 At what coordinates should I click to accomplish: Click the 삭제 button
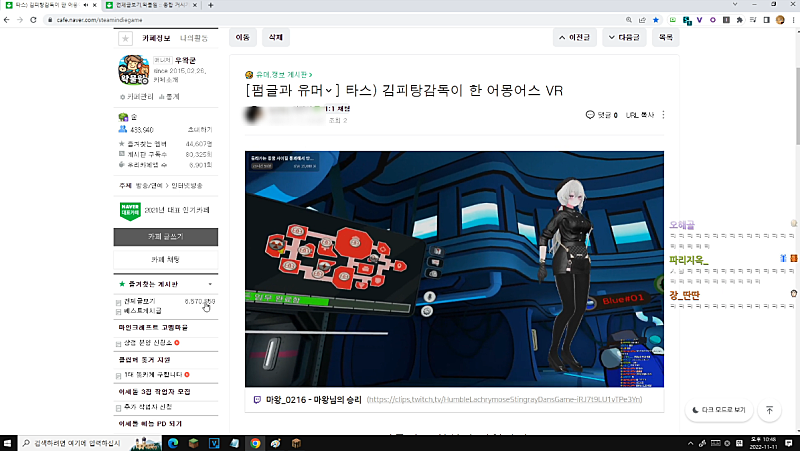click(276, 37)
